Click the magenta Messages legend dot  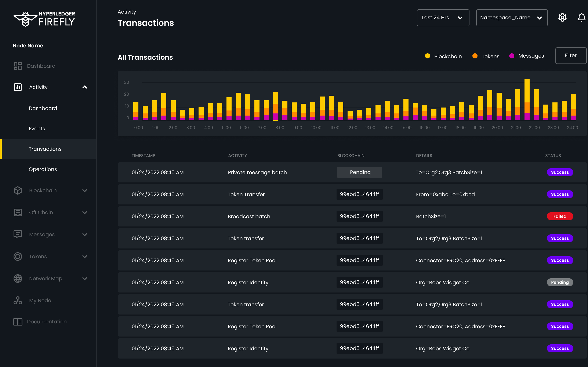(x=512, y=56)
